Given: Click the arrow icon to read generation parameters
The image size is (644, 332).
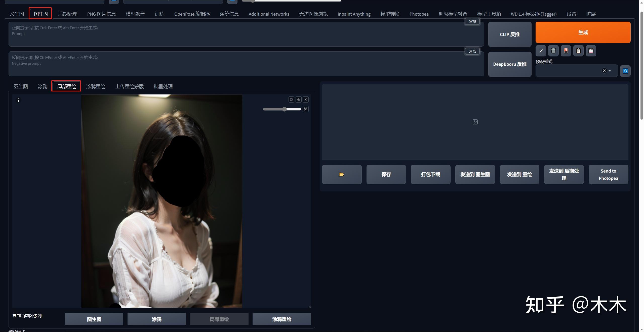Looking at the screenshot, I should point(541,51).
